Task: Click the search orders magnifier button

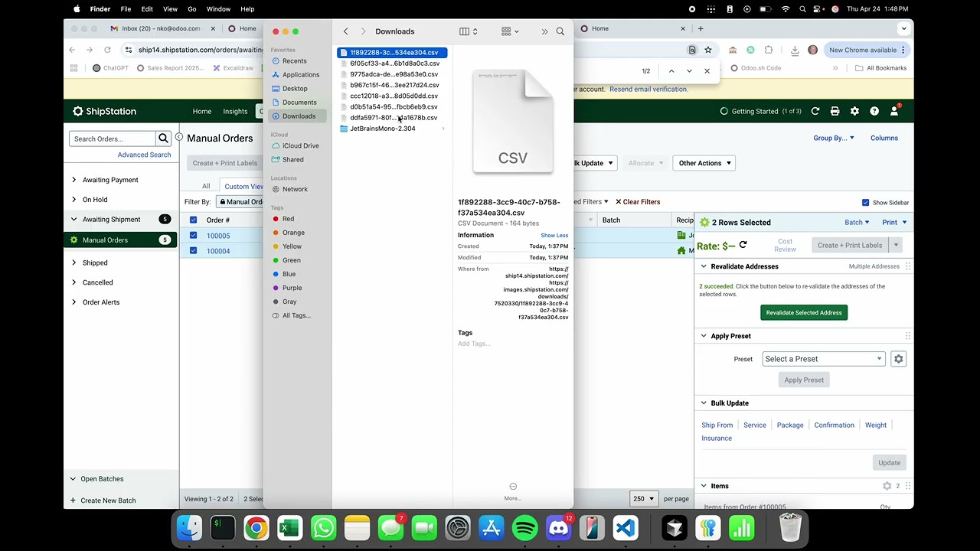Action: [163, 139]
